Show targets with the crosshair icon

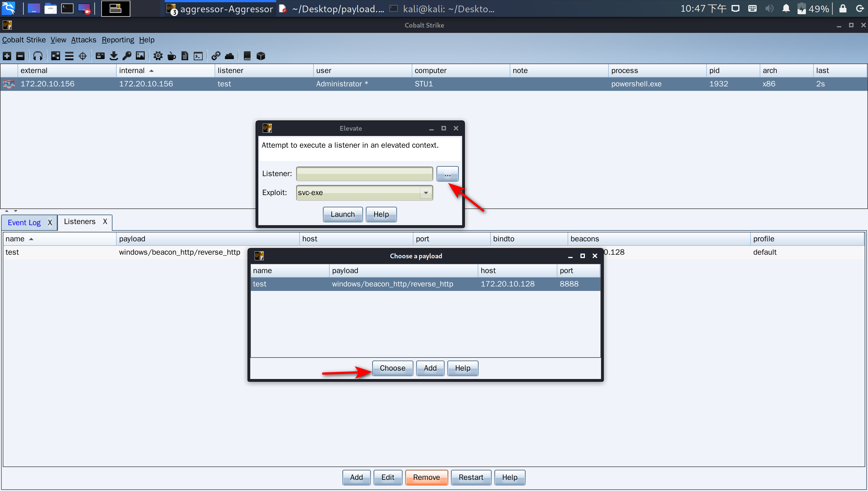(x=83, y=56)
